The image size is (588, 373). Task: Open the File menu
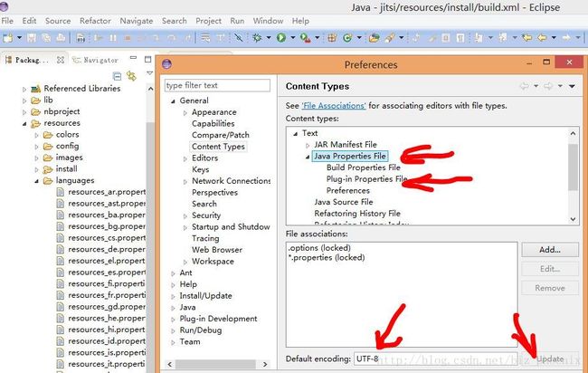pyautogui.click(x=7, y=21)
